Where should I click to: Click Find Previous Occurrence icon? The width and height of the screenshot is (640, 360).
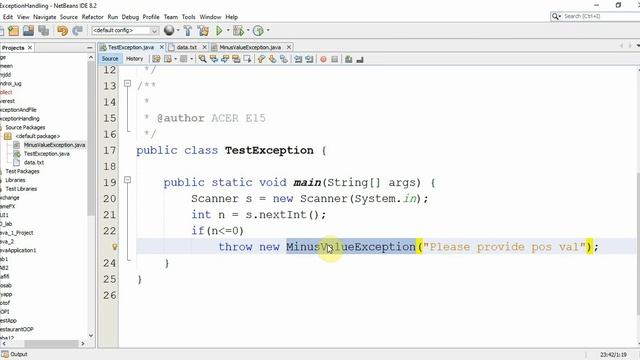pos(213,59)
